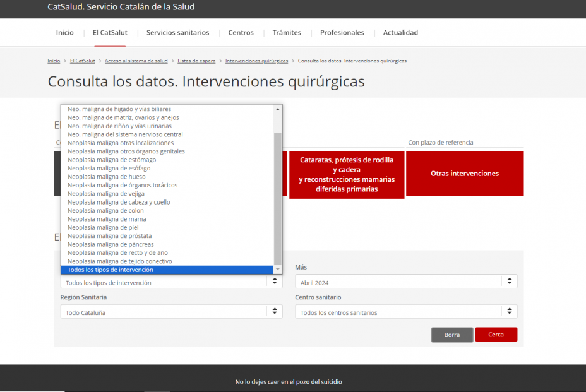Viewport: 586px width, 392px height.
Task: Click the stepper arrows on Región Sanitaria selector
Action: 274,311
